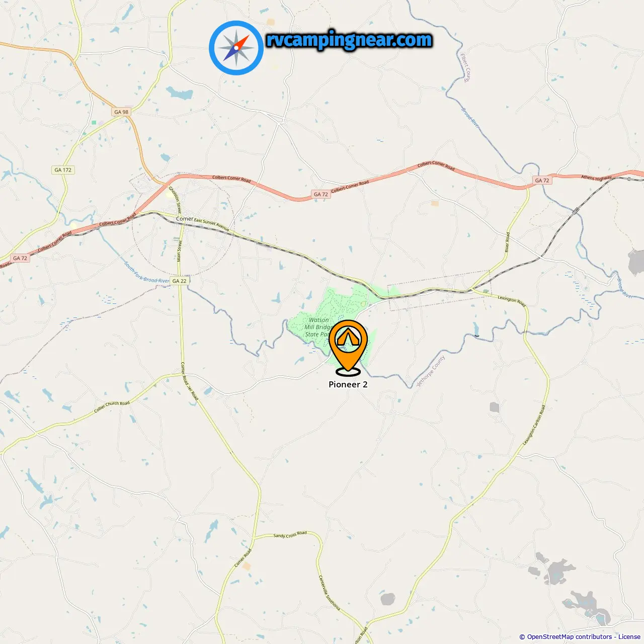The height and width of the screenshot is (644, 644).
Task: Click the blue compass logo icon
Action: 236,48
